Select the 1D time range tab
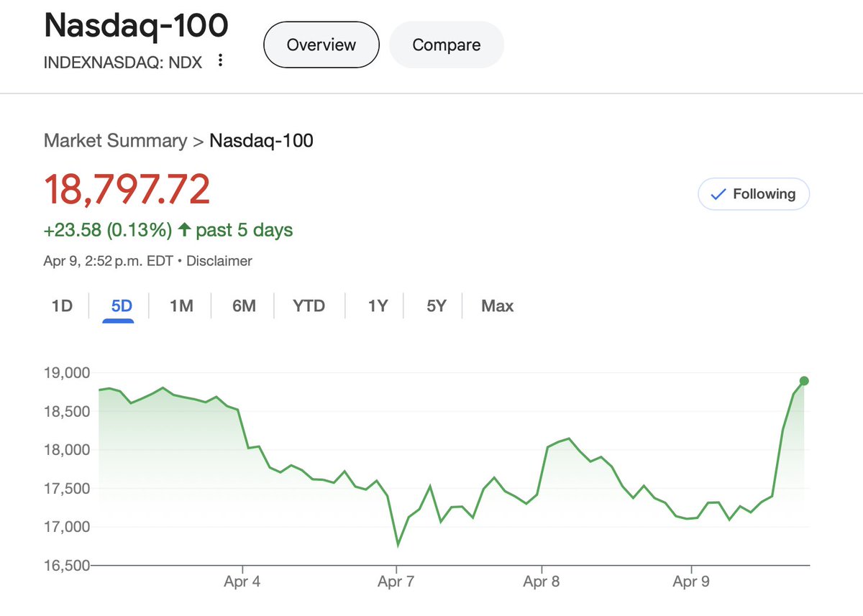The height and width of the screenshot is (616, 863). [62, 306]
